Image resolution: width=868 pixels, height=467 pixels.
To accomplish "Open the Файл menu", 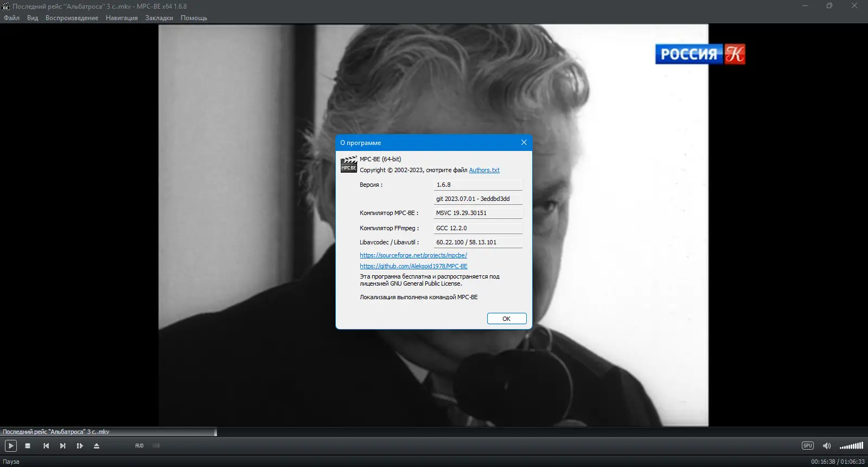I will tap(11, 18).
